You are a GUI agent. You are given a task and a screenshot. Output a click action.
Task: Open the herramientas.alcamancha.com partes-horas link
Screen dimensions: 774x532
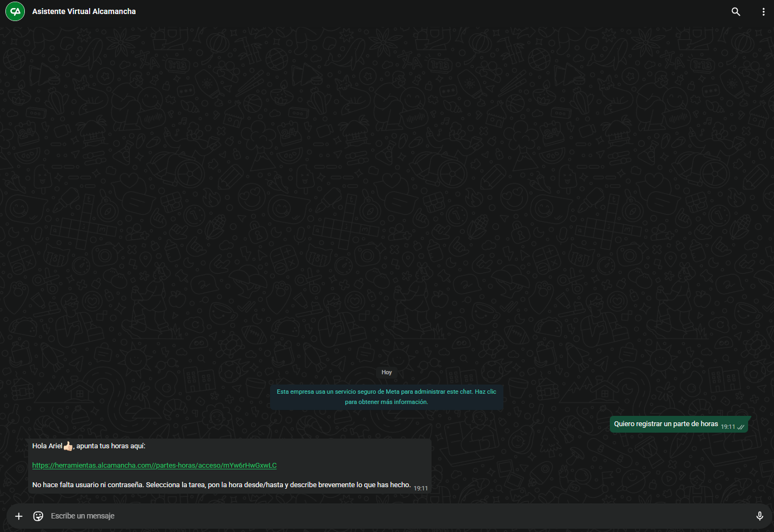click(x=154, y=466)
